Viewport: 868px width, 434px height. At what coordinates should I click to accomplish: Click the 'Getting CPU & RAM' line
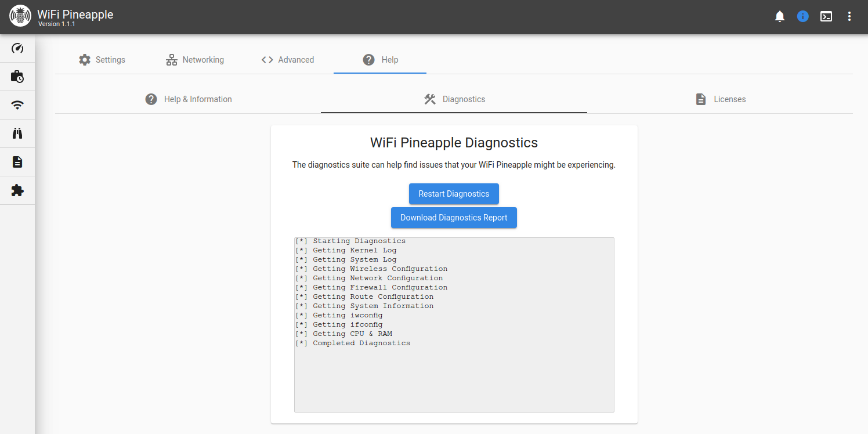tap(343, 334)
